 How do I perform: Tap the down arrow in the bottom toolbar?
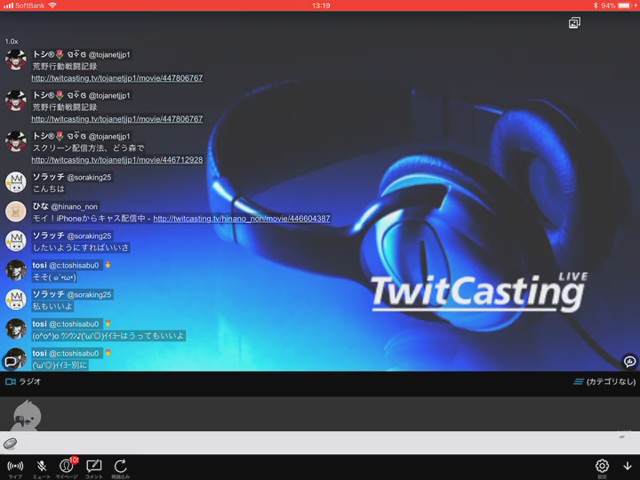(x=627, y=466)
